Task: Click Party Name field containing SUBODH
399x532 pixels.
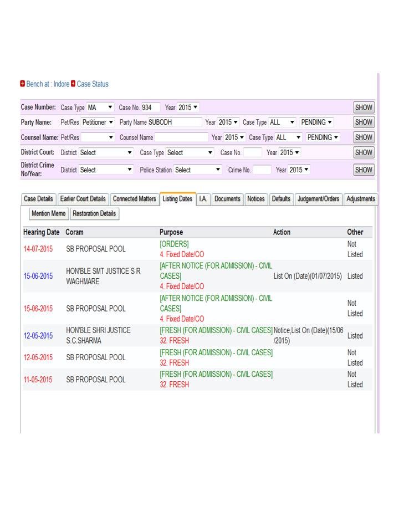Action: (175, 122)
